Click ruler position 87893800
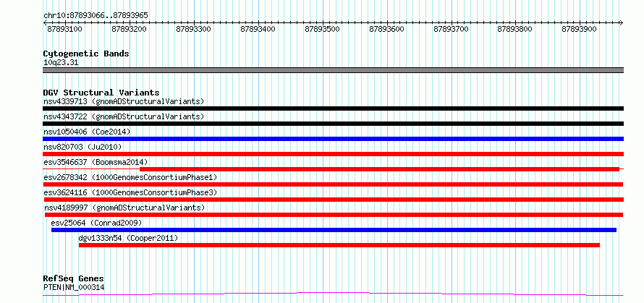 pos(515,29)
